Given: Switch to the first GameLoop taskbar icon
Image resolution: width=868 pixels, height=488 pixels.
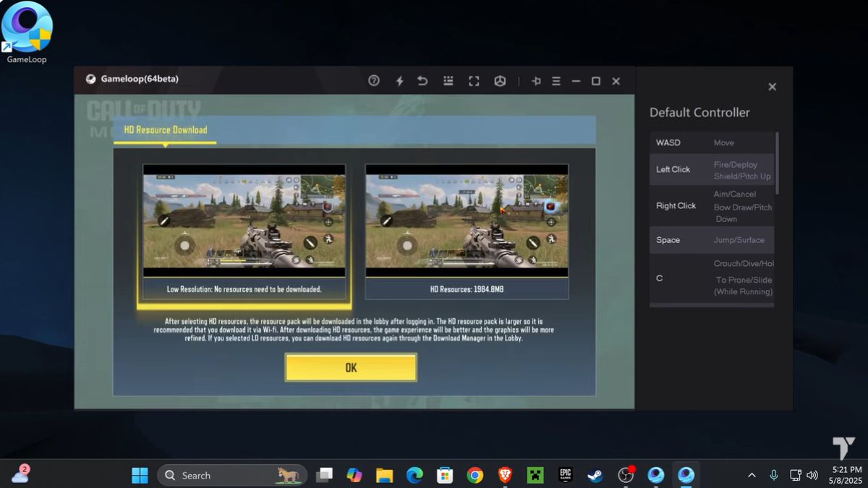Looking at the screenshot, I should point(656,475).
